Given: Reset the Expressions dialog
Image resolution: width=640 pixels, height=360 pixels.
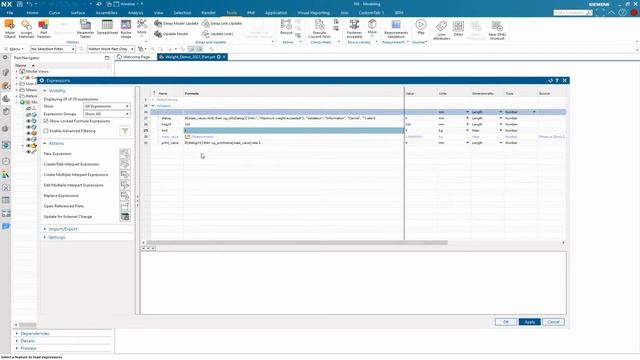Looking at the screenshot, I should click(x=550, y=80).
